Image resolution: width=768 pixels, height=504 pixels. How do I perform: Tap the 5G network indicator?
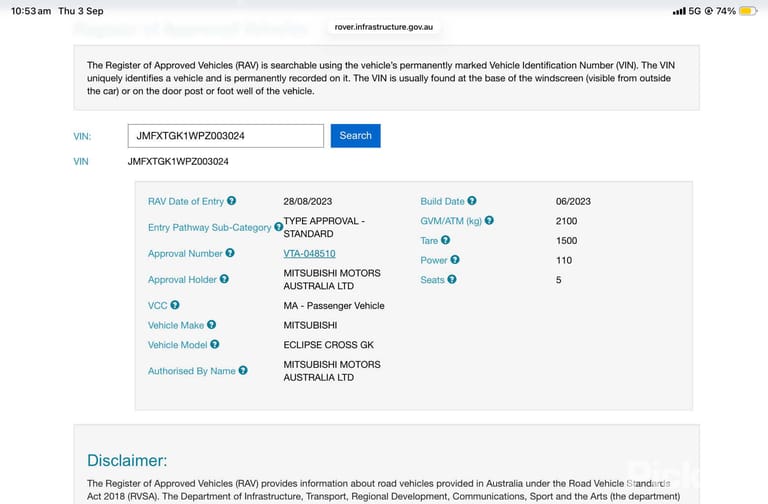[x=695, y=11]
